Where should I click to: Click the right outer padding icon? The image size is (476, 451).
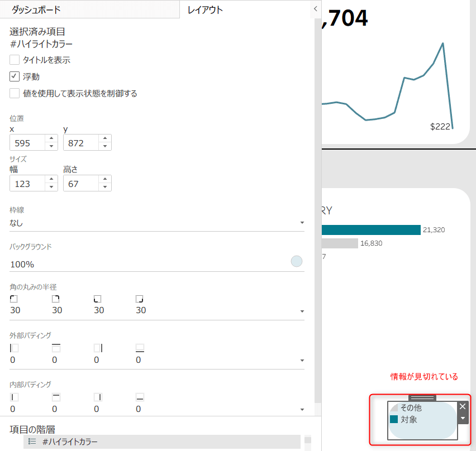pyautogui.click(x=98, y=348)
